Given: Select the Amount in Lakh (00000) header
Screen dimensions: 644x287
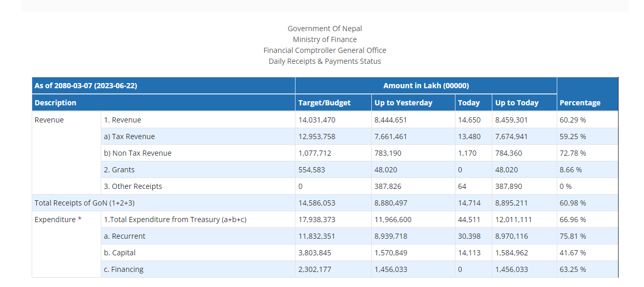Looking at the screenshot, I should pos(426,86).
